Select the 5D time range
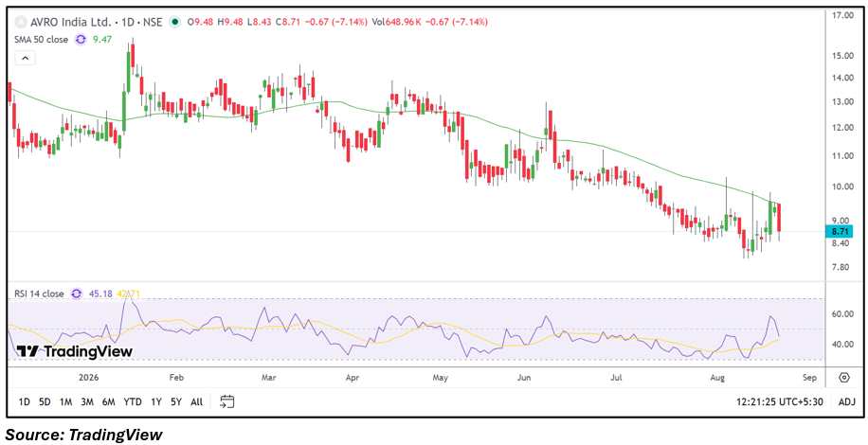 click(x=45, y=401)
